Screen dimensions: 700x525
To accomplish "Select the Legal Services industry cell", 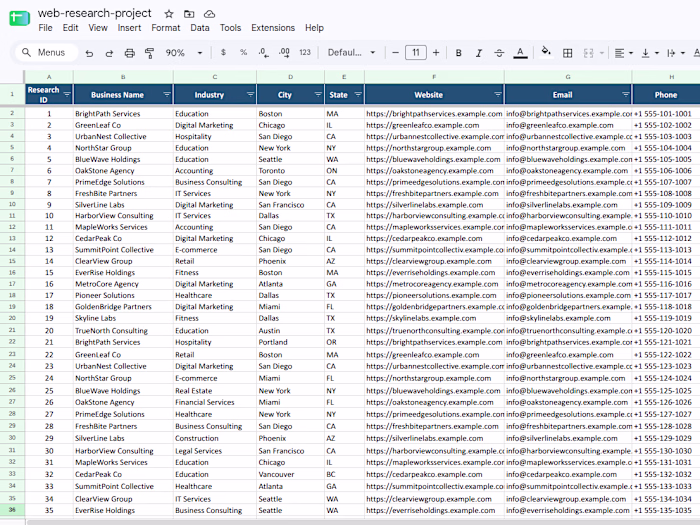I will tap(215, 451).
